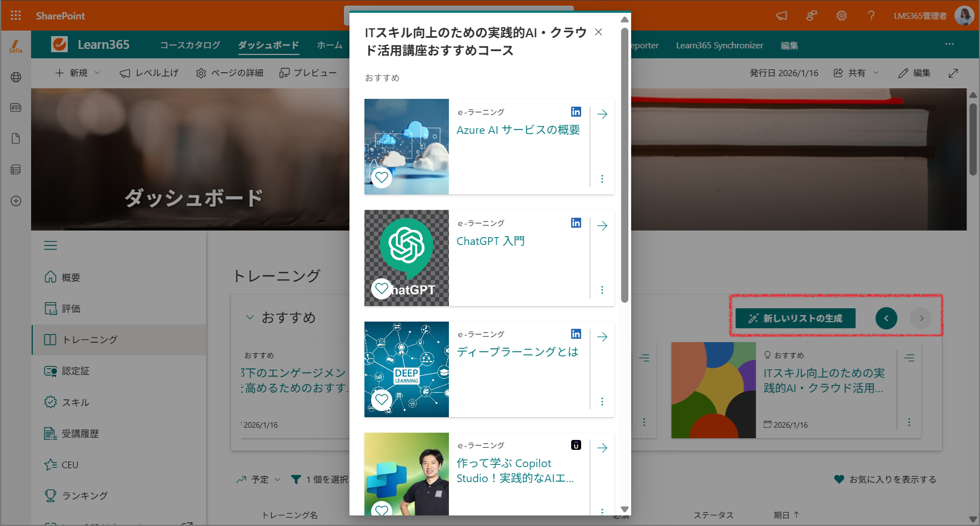Click the Sofia logo in left rail

coord(16,46)
